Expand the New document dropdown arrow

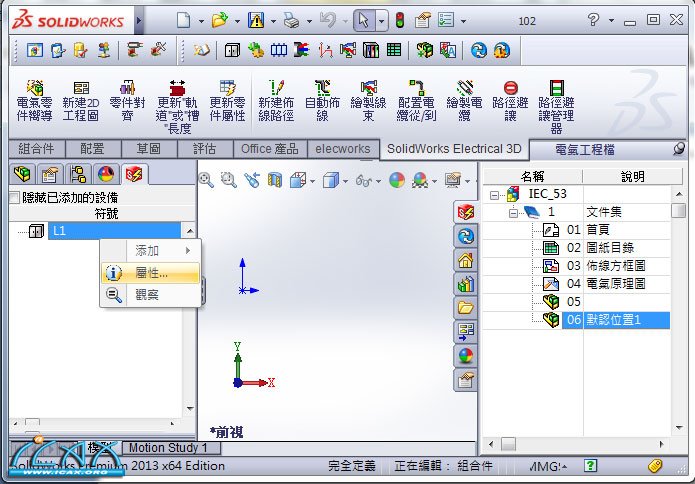[201, 21]
